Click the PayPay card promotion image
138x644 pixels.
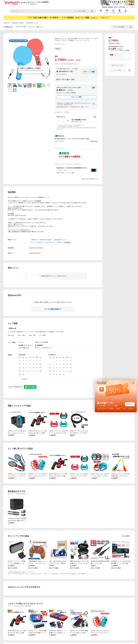94,170
